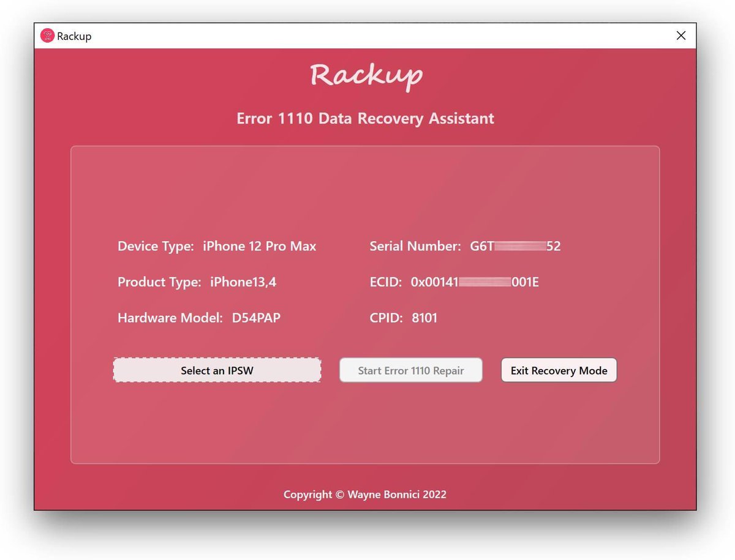Close the Rackup window
This screenshot has height=560, width=735.
pyautogui.click(x=680, y=35)
